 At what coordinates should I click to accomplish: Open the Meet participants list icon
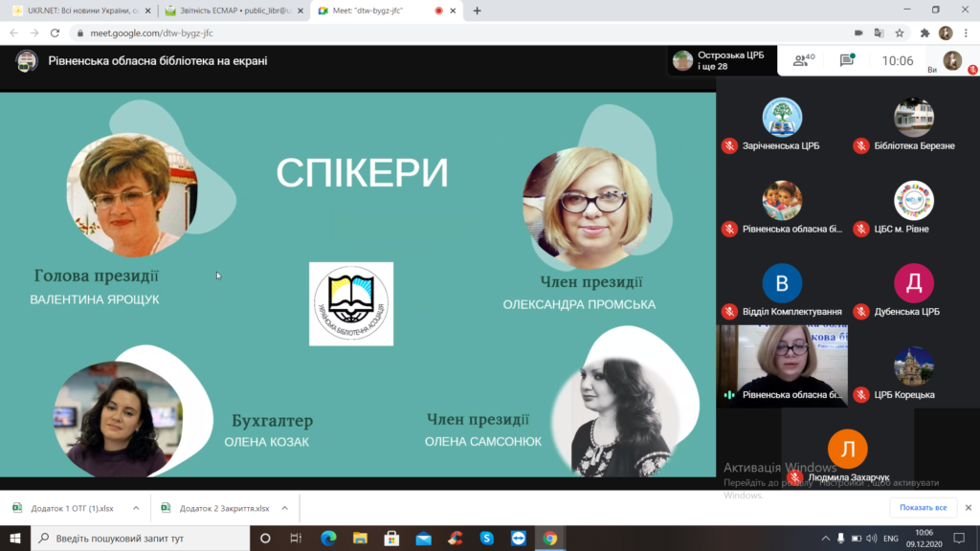(x=802, y=61)
